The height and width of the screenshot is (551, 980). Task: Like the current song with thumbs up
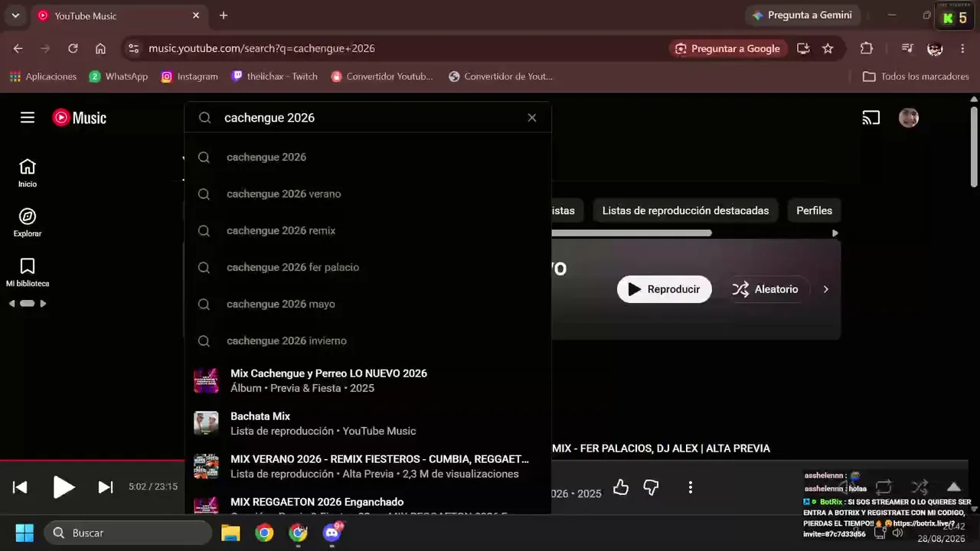tap(621, 487)
